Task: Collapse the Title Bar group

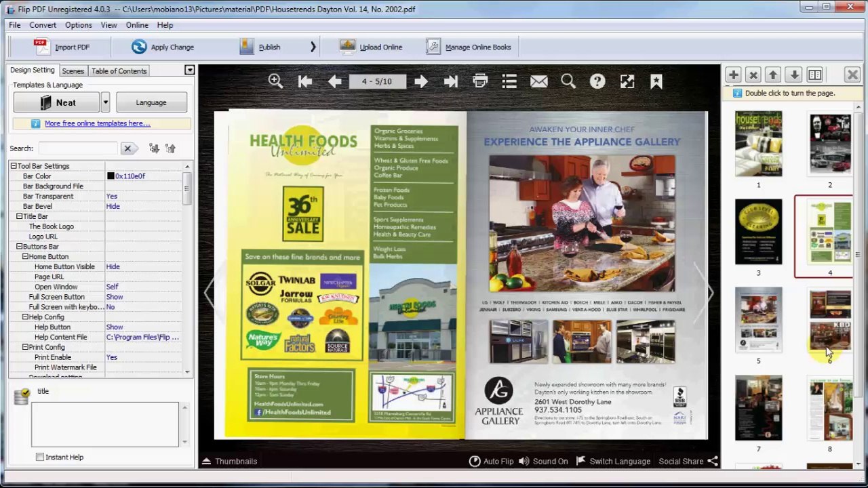Action: [x=19, y=216]
